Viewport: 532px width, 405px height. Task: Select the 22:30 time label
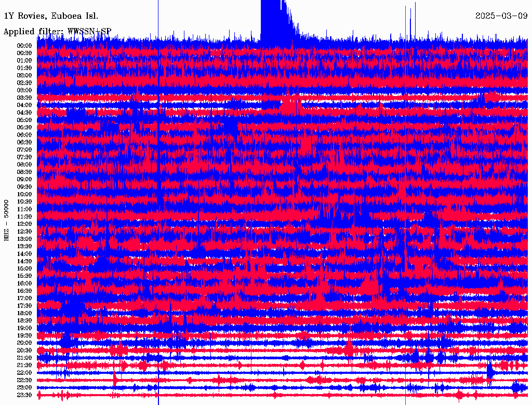[24, 380]
